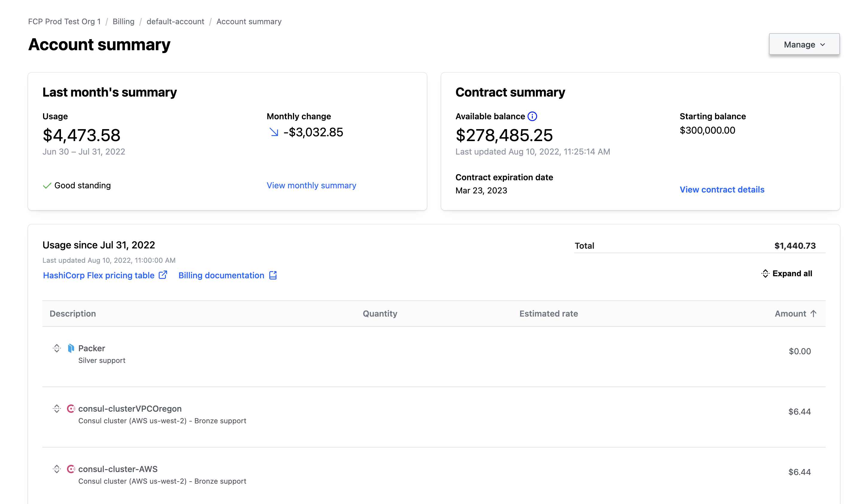Click the Expand all unfold icon
This screenshot has height=504, width=868.
[x=765, y=274]
